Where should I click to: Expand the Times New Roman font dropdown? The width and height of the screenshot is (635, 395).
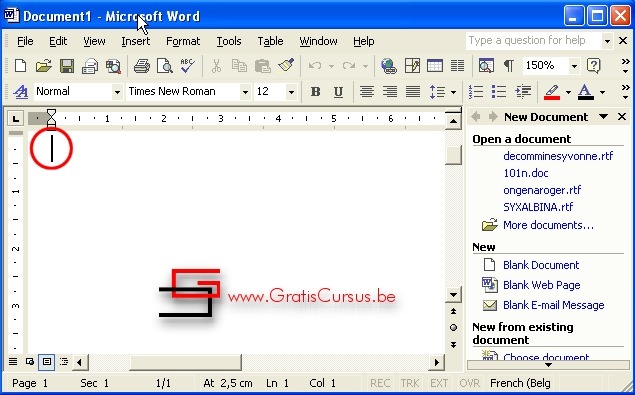pyautogui.click(x=245, y=92)
